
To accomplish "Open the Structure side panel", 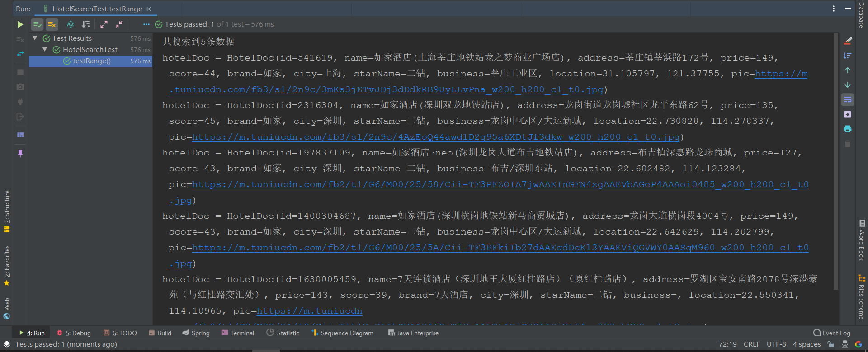I will click(6, 211).
